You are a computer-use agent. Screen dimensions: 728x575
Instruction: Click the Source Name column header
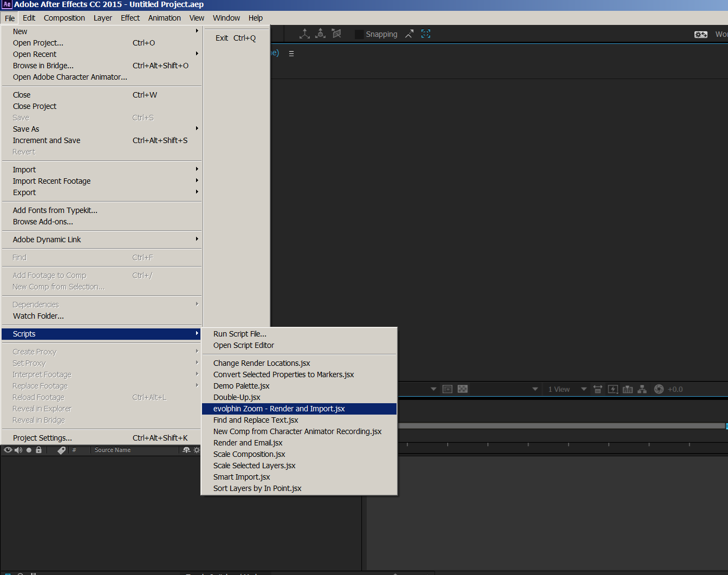tap(113, 450)
